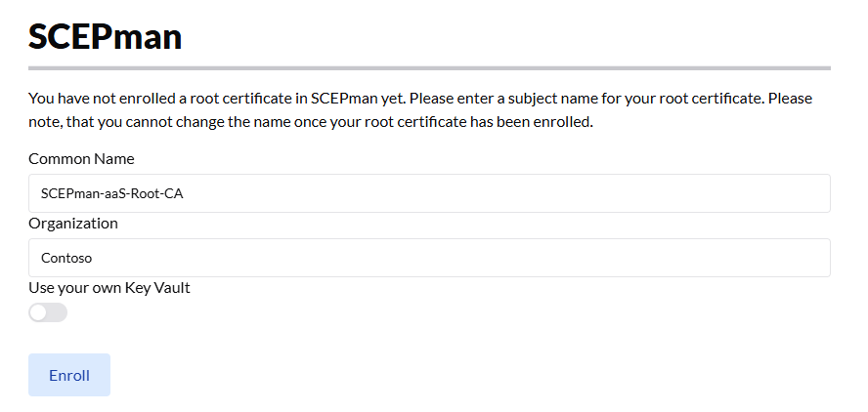
Task: Click the SCEPman-aaS-Root-CA text in the field
Action: 112,193
